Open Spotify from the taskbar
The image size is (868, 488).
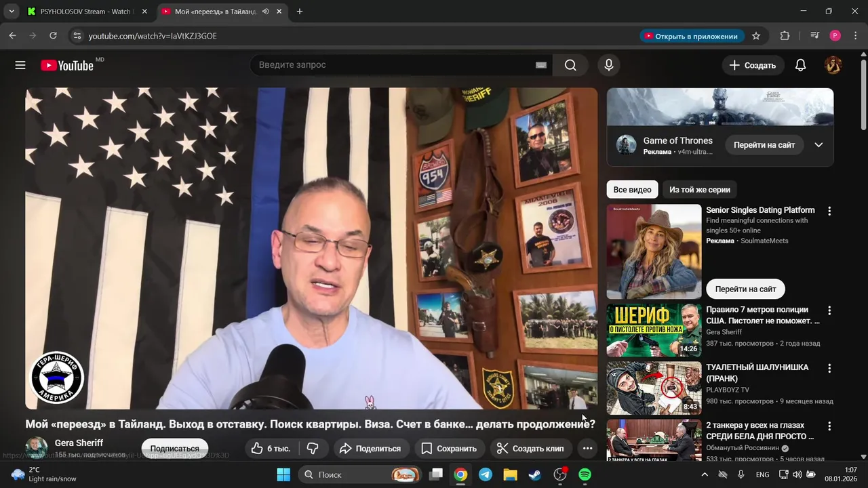(x=585, y=474)
